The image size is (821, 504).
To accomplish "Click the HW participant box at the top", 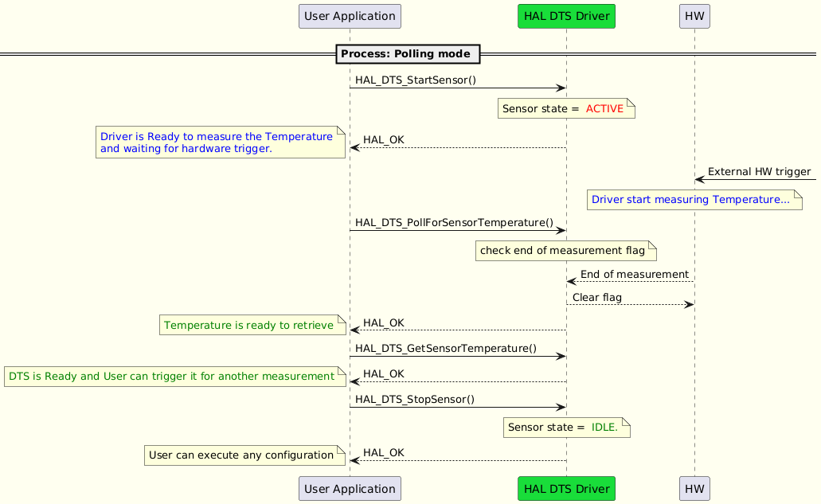I will pos(695,16).
